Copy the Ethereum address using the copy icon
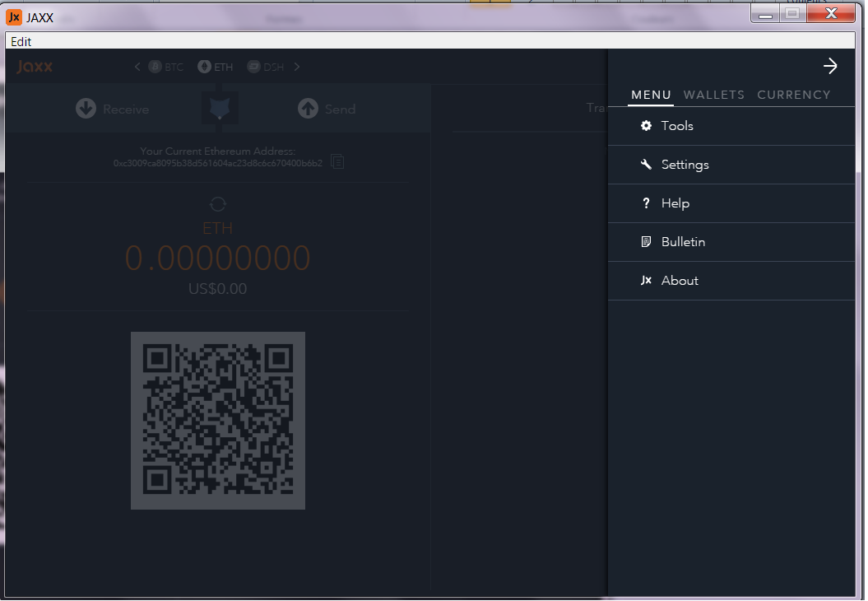The height and width of the screenshot is (601, 868). 337,162
